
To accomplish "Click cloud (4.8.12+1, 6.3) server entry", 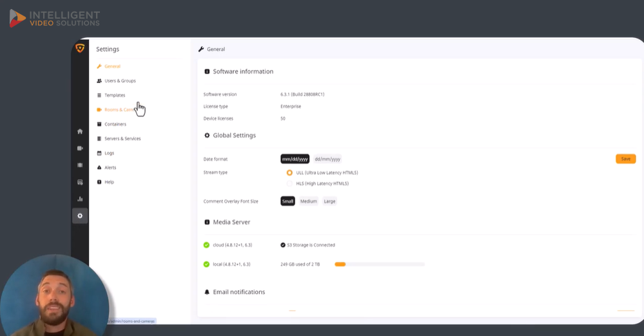I will (233, 245).
